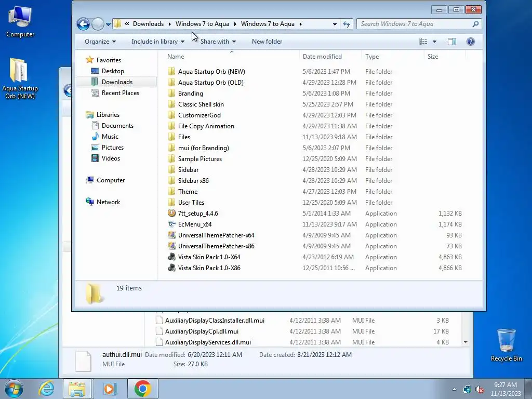Select the Theme folder
532x399 pixels.
point(188,191)
